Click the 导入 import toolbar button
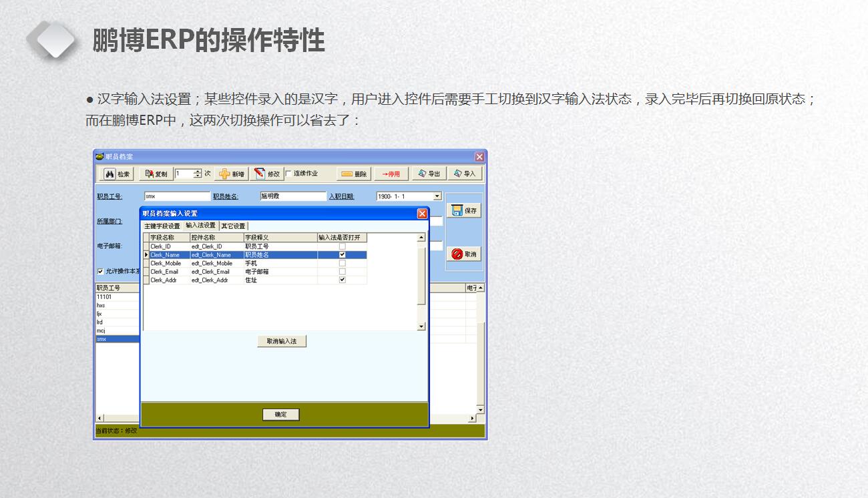The image size is (868, 498). click(465, 174)
